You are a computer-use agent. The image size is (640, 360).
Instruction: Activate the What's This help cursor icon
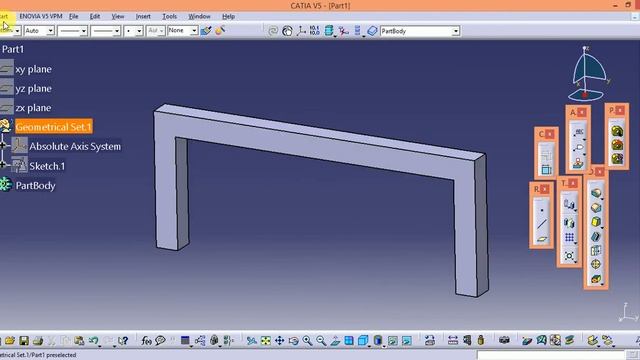[x=122, y=340]
